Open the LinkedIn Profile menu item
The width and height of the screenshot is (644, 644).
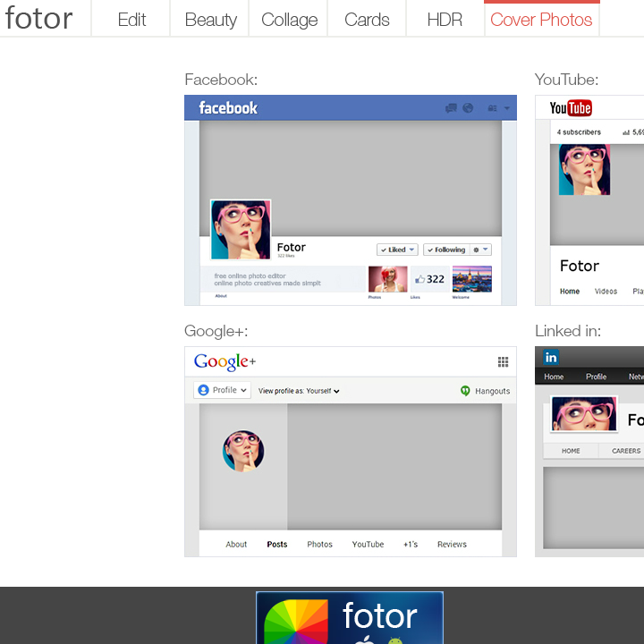(x=596, y=377)
